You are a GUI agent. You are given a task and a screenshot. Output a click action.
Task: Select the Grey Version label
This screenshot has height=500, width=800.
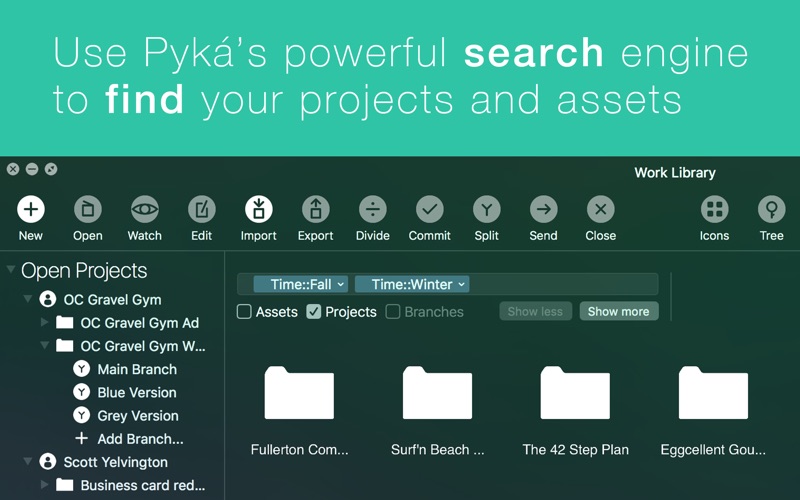click(138, 416)
